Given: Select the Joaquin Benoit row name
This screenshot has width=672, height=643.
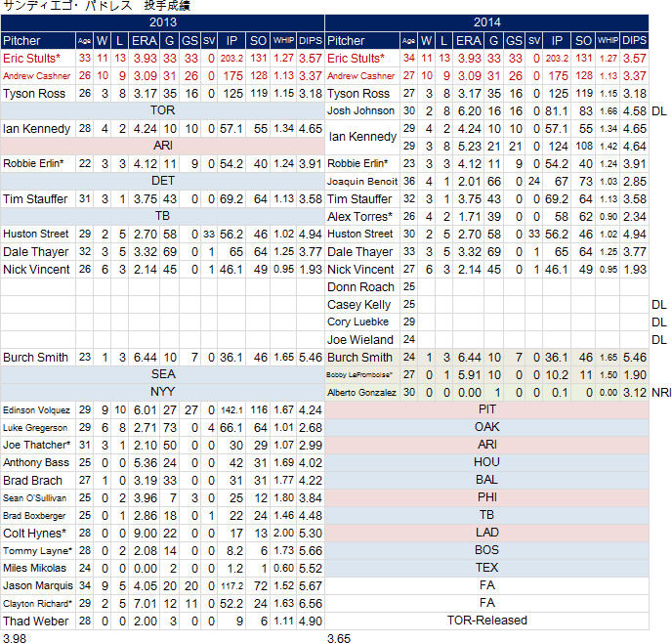Looking at the screenshot, I should [x=362, y=182].
